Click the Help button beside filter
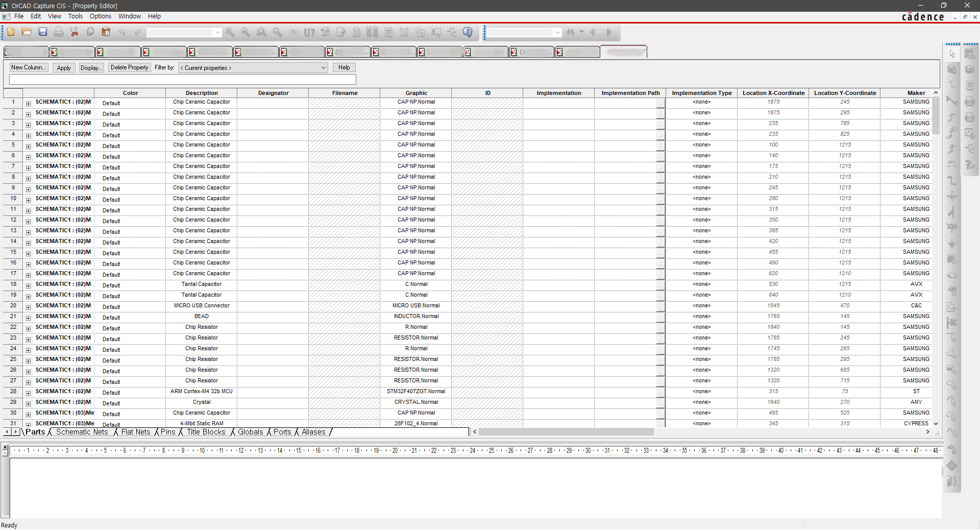Screen dimensions: 980x531 coord(344,67)
